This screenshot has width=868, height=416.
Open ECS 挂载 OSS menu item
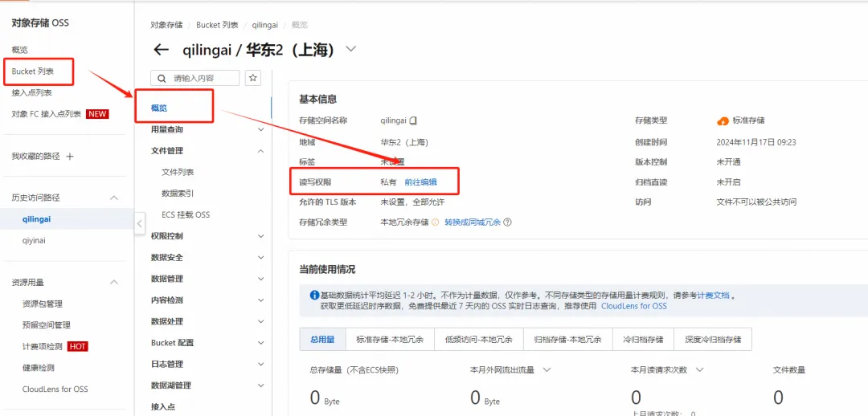[x=186, y=214]
